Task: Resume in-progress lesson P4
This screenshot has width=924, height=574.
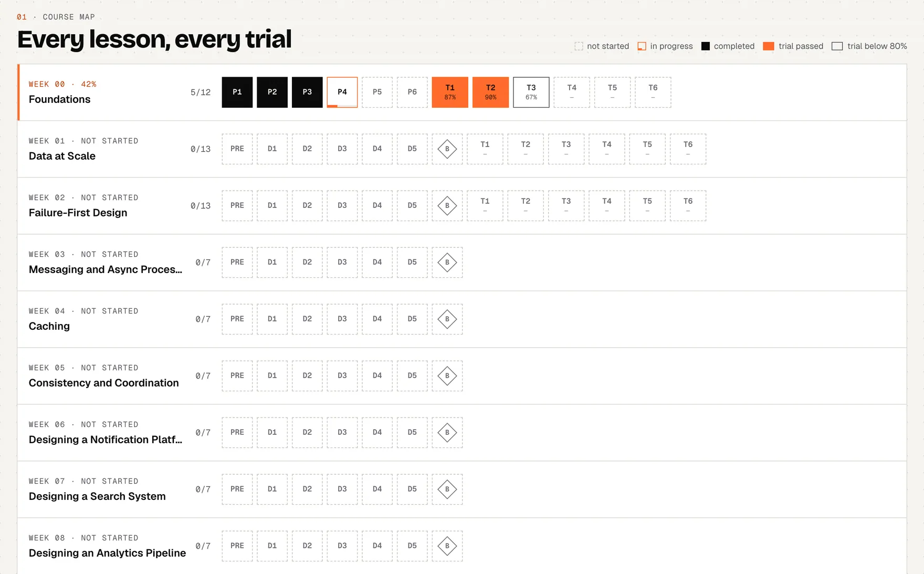Action: (x=342, y=92)
